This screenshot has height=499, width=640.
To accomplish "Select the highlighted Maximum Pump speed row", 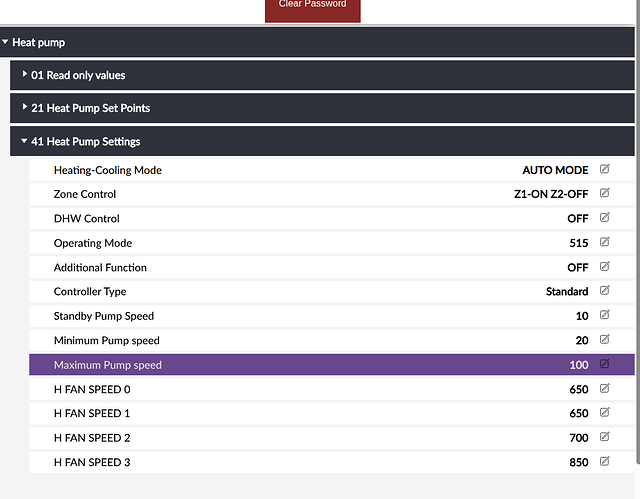I will pyautogui.click(x=300, y=365).
